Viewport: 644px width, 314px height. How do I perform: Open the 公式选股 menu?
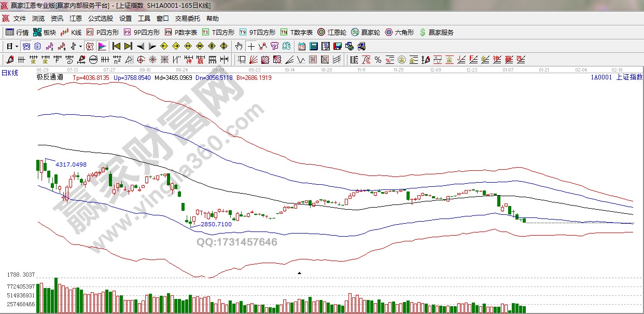click(101, 19)
